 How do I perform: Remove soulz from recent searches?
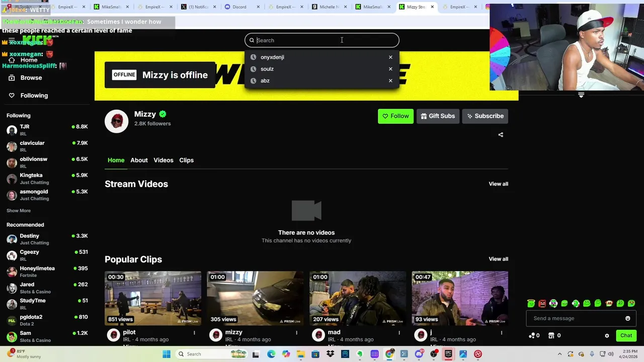tap(390, 69)
